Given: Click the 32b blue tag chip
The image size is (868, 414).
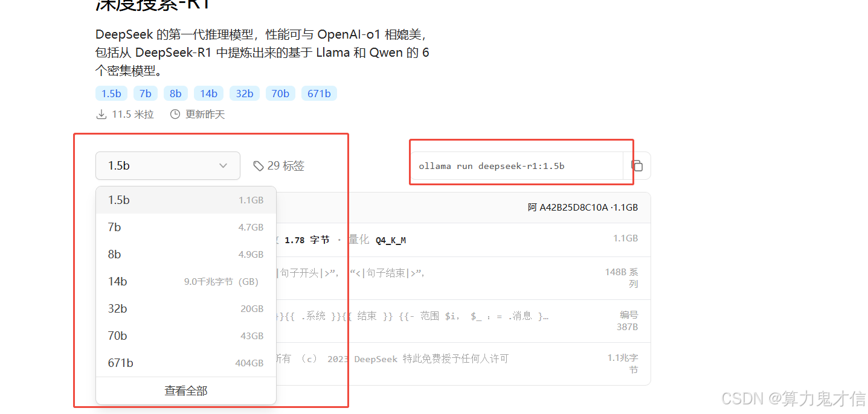Looking at the screenshot, I should (x=245, y=93).
